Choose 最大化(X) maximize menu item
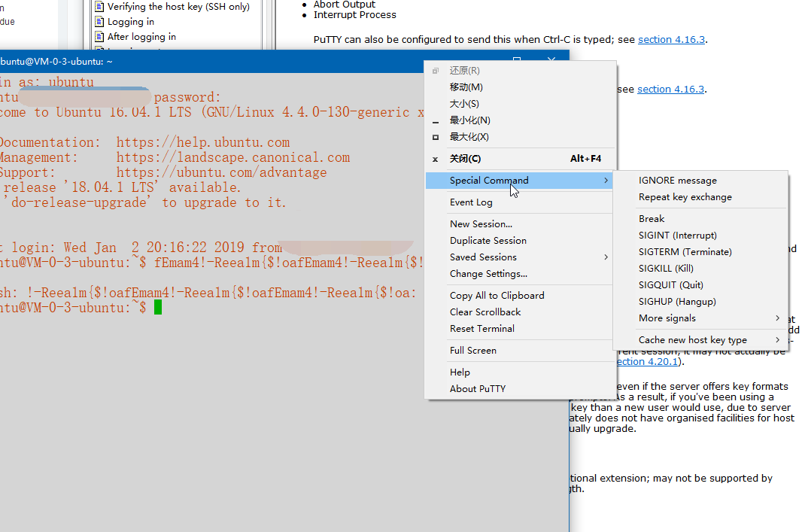The width and height of the screenshot is (808, 532). (x=519, y=137)
